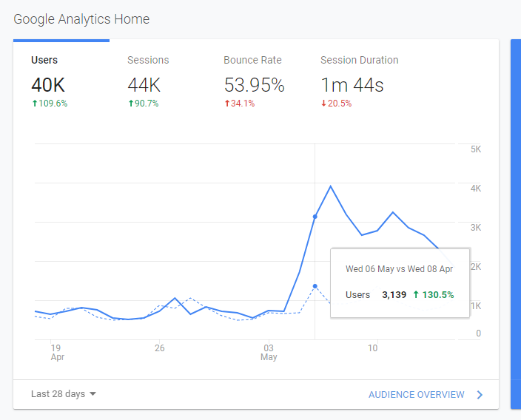The width and height of the screenshot is (521, 420).
Task: Click the 34.1% bounce rate change indicator
Action: (239, 104)
